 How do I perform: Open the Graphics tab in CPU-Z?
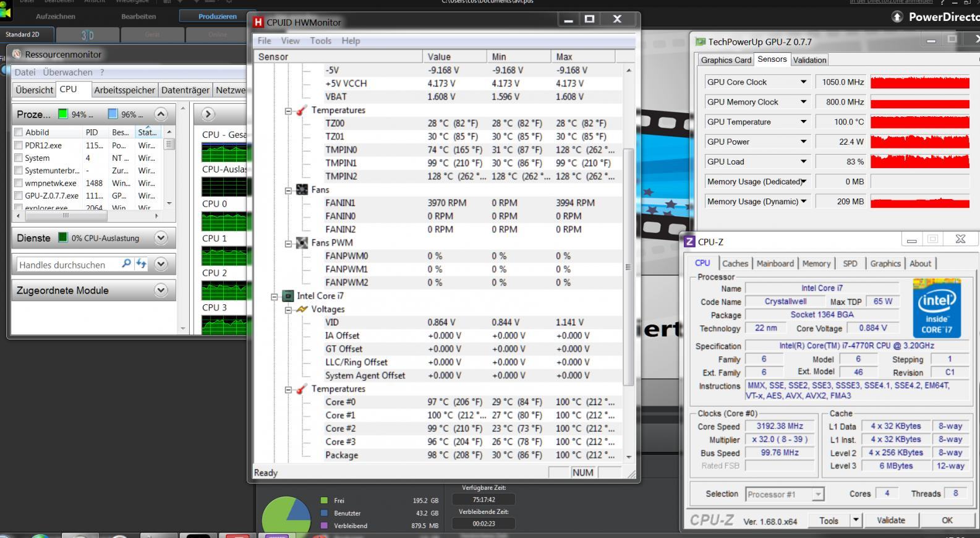pyautogui.click(x=885, y=263)
